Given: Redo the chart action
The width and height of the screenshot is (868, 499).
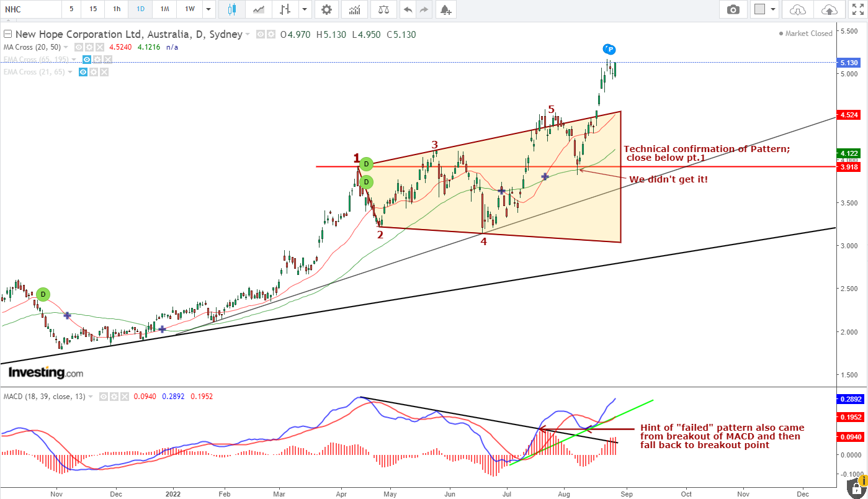Looking at the screenshot, I should (x=424, y=9).
